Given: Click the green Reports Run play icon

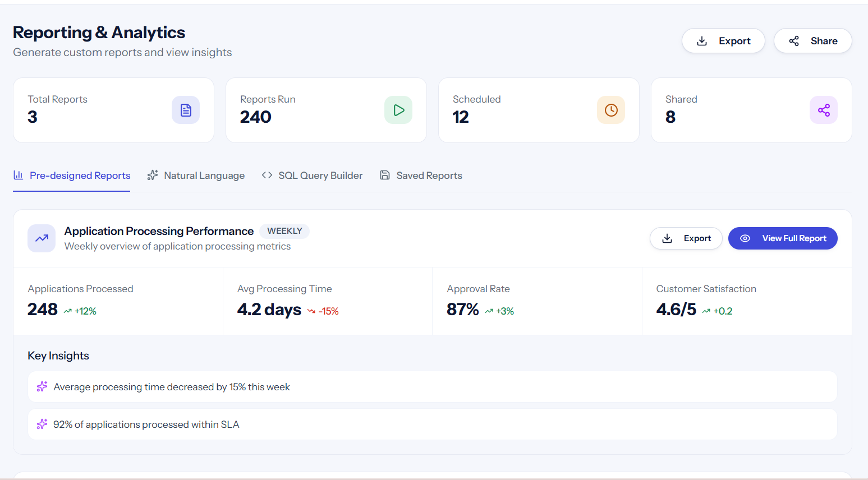Looking at the screenshot, I should [398, 110].
